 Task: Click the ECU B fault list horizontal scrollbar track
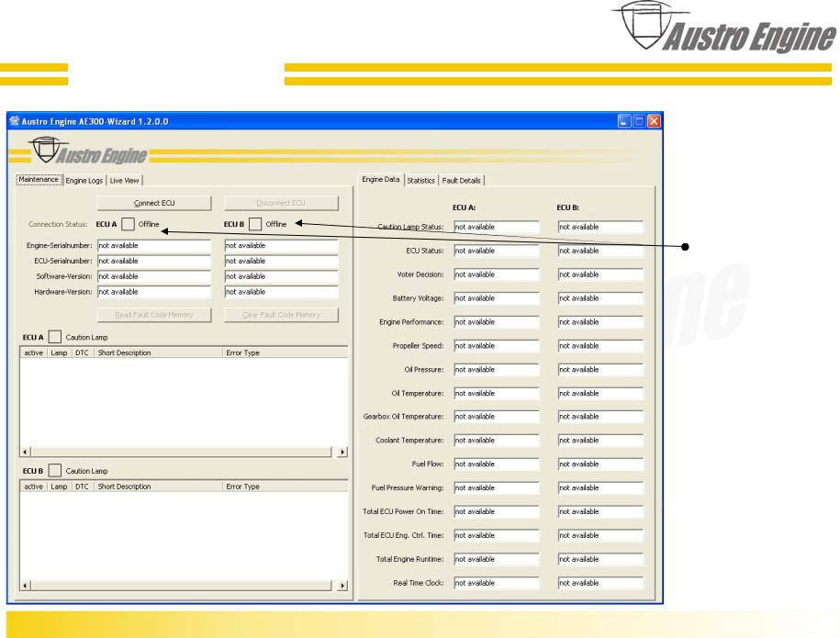click(181, 586)
